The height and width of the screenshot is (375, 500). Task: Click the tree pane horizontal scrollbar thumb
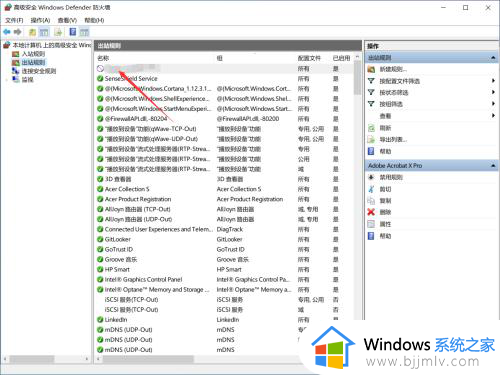[x=32, y=359]
